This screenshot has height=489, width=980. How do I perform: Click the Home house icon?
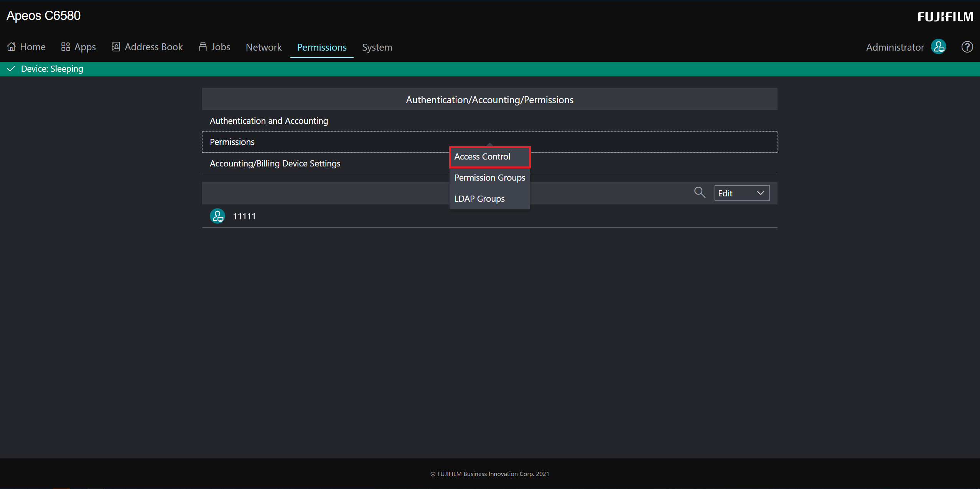[x=12, y=47]
